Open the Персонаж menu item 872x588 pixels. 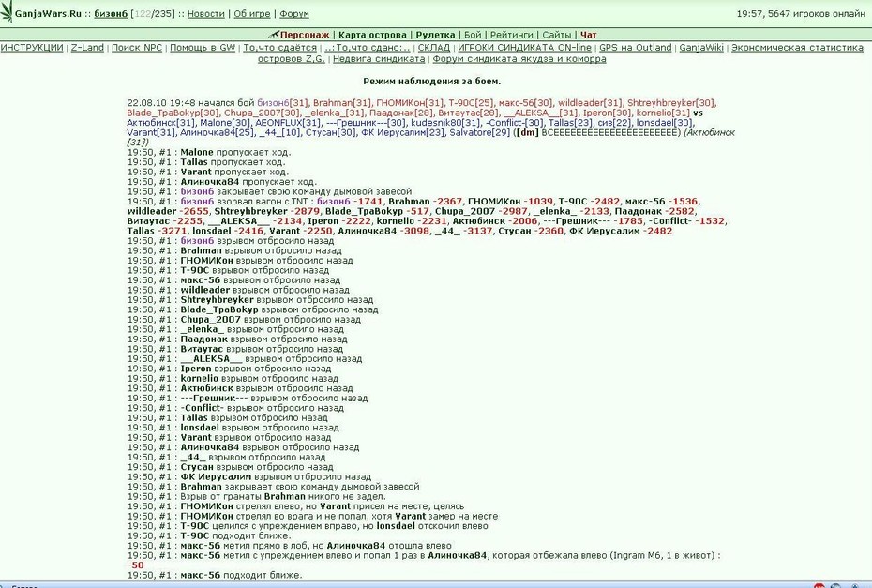coord(305,35)
